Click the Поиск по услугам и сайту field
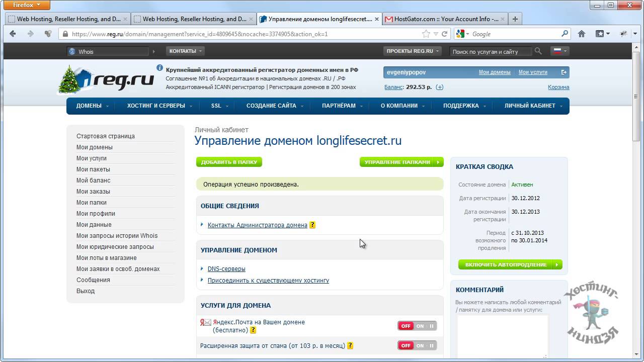The width and height of the screenshot is (644, 362). tap(491, 51)
